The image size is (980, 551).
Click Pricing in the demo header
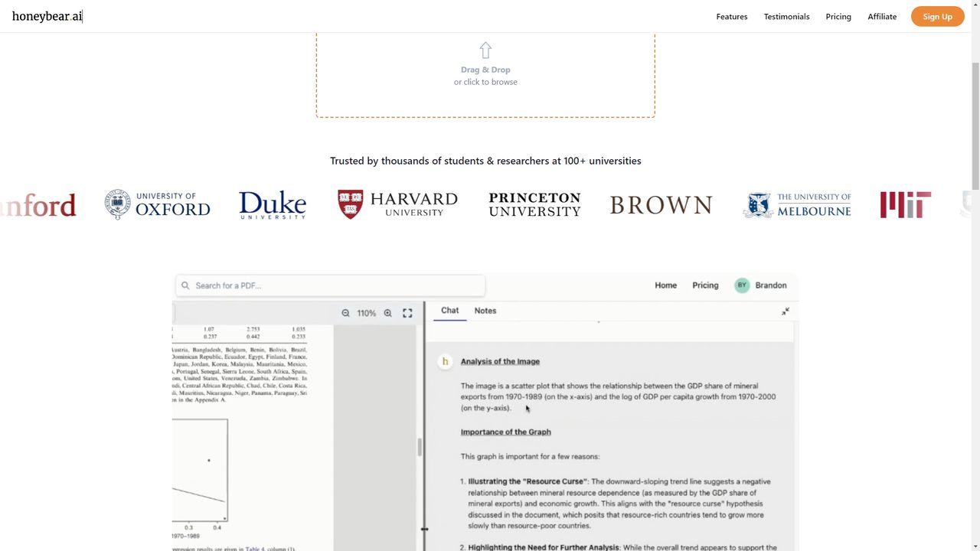pyautogui.click(x=705, y=285)
